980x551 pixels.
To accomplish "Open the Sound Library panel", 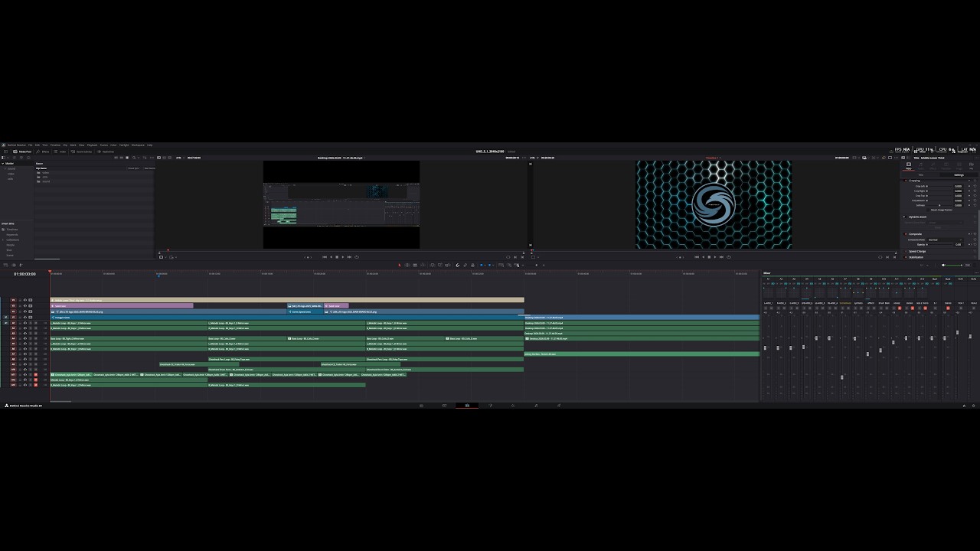I will click(81, 152).
